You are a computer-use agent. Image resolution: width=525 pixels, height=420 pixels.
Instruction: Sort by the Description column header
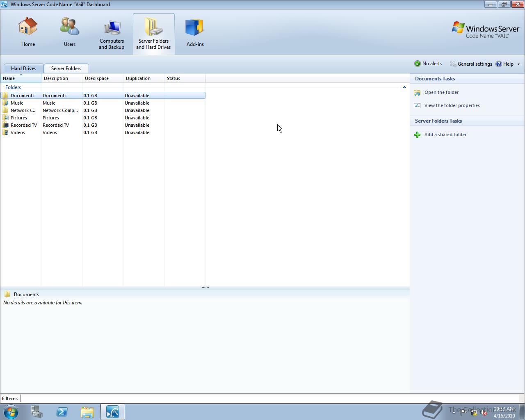pyautogui.click(x=62, y=78)
